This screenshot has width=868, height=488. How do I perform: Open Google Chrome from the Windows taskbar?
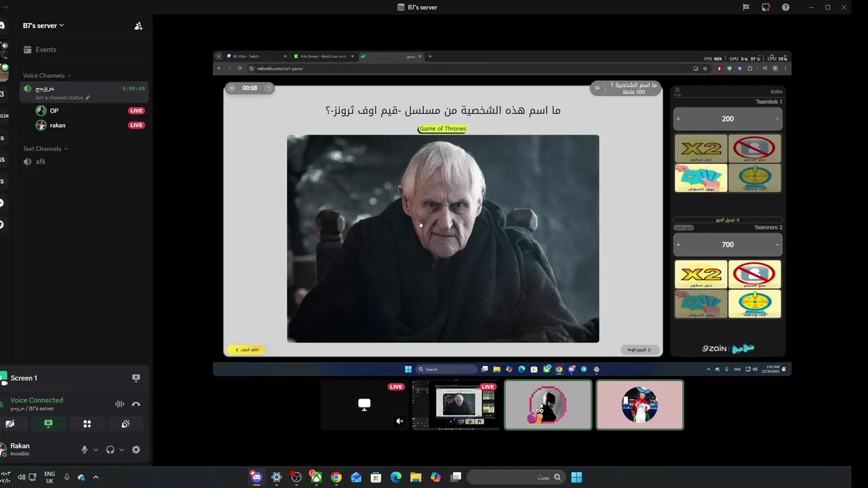(x=336, y=477)
